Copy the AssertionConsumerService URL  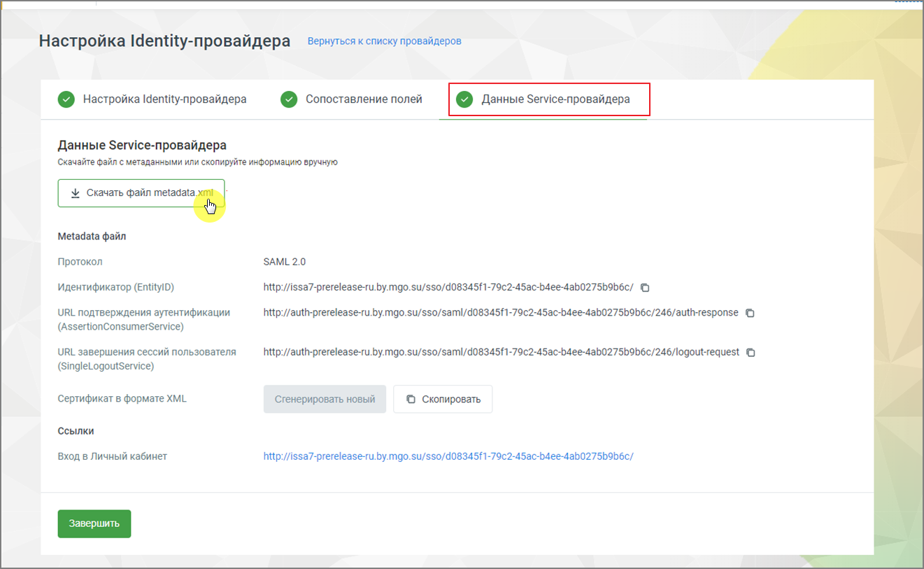point(750,314)
